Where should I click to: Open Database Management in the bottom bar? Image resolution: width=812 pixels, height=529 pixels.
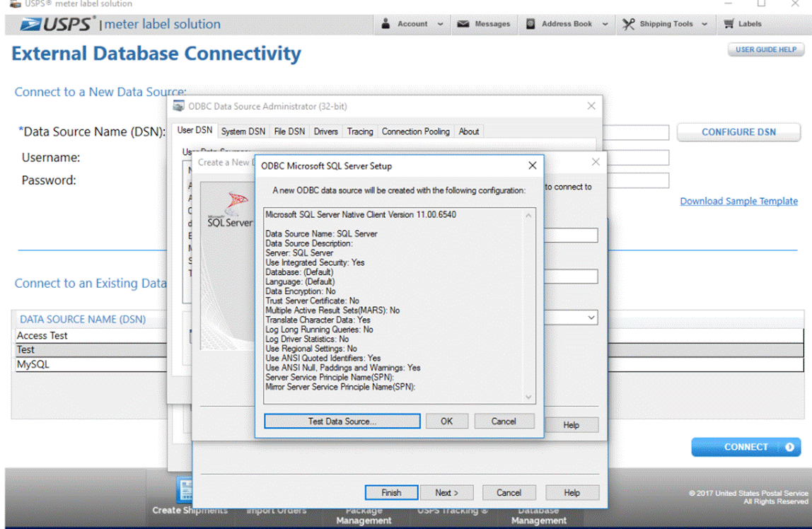(x=538, y=516)
